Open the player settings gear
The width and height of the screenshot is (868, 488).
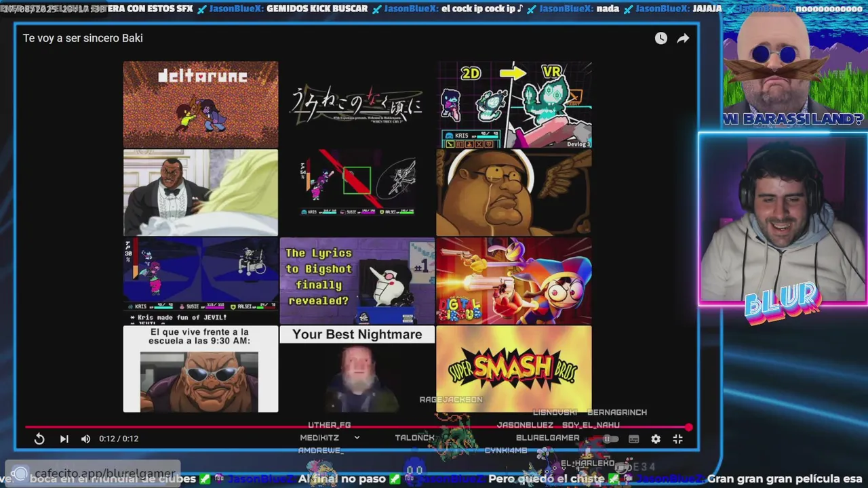(x=656, y=439)
